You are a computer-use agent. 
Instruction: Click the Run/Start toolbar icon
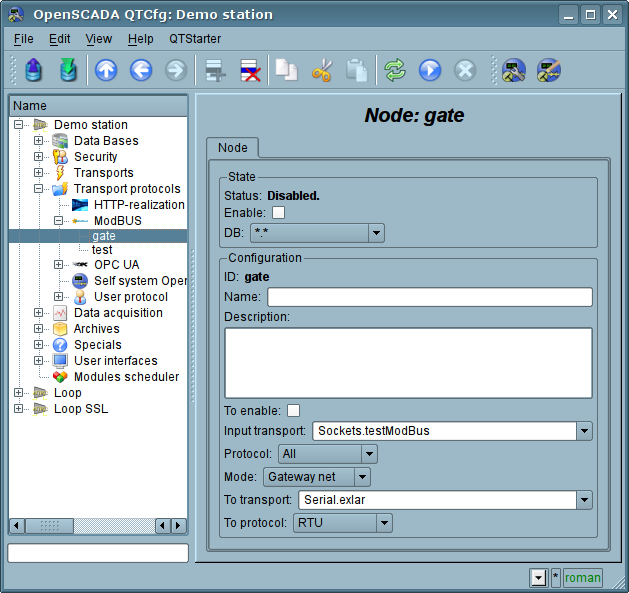coord(430,70)
